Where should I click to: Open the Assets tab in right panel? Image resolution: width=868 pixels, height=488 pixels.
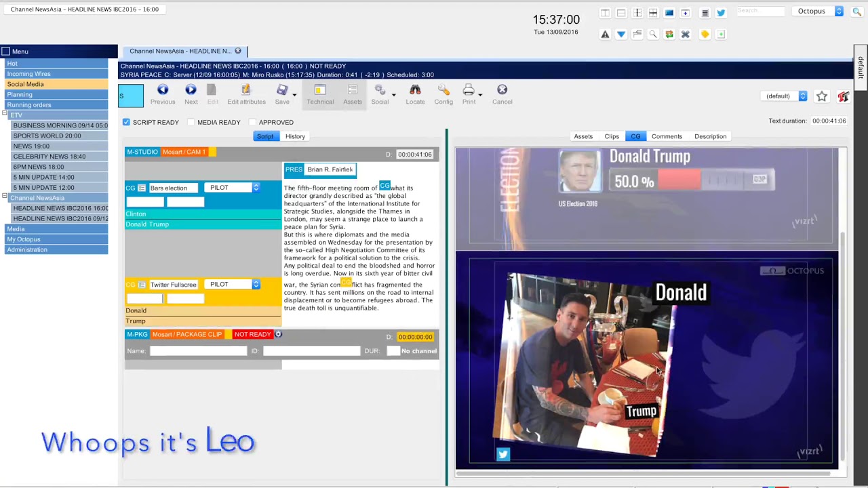pyautogui.click(x=583, y=136)
